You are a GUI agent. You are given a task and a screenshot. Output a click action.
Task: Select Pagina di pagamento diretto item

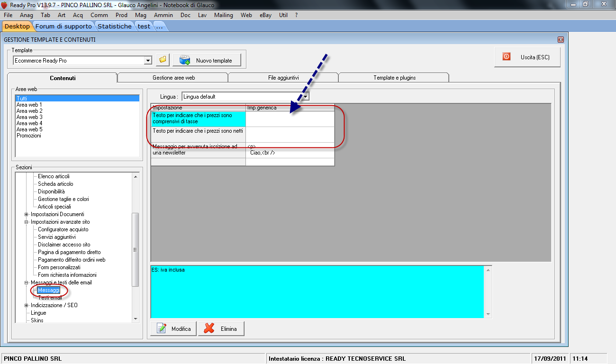[x=69, y=252]
